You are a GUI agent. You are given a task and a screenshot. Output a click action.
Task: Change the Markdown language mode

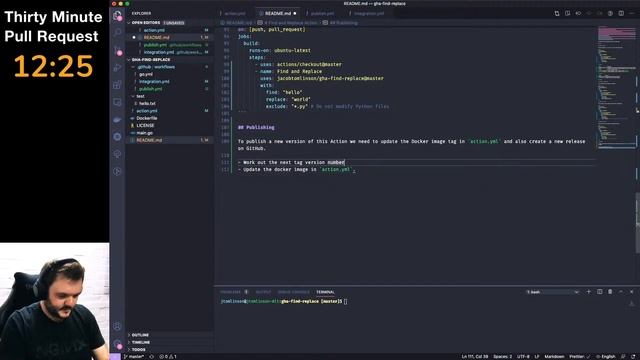[x=554, y=357]
